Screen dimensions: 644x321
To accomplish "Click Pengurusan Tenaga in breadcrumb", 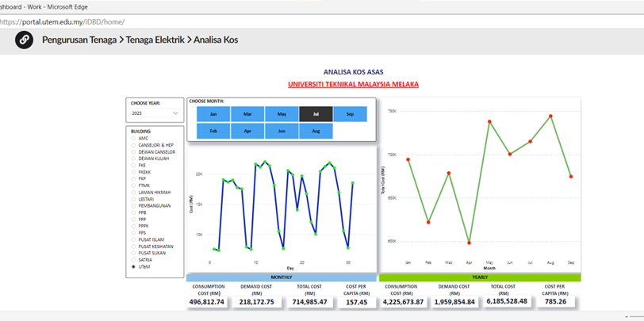I will [79, 40].
